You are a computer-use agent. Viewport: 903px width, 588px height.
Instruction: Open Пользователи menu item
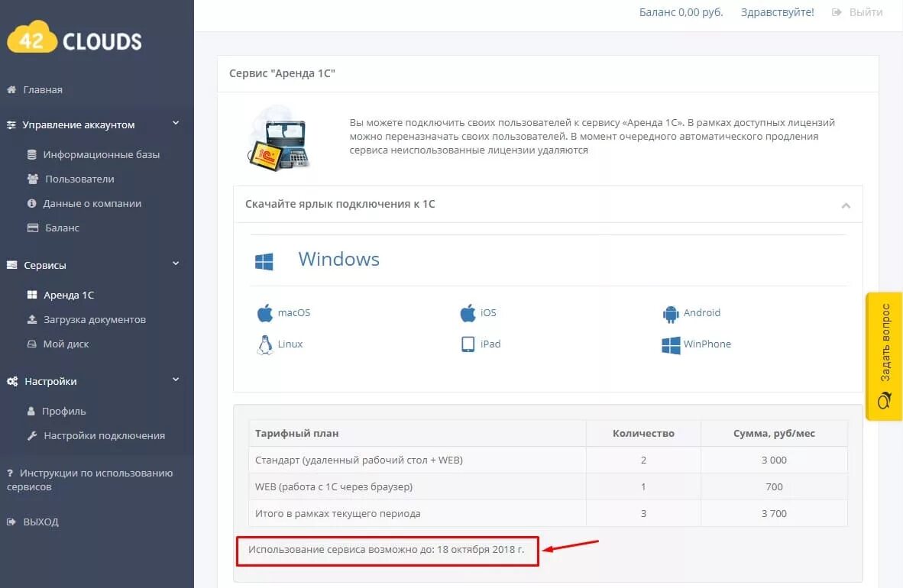coord(79,179)
